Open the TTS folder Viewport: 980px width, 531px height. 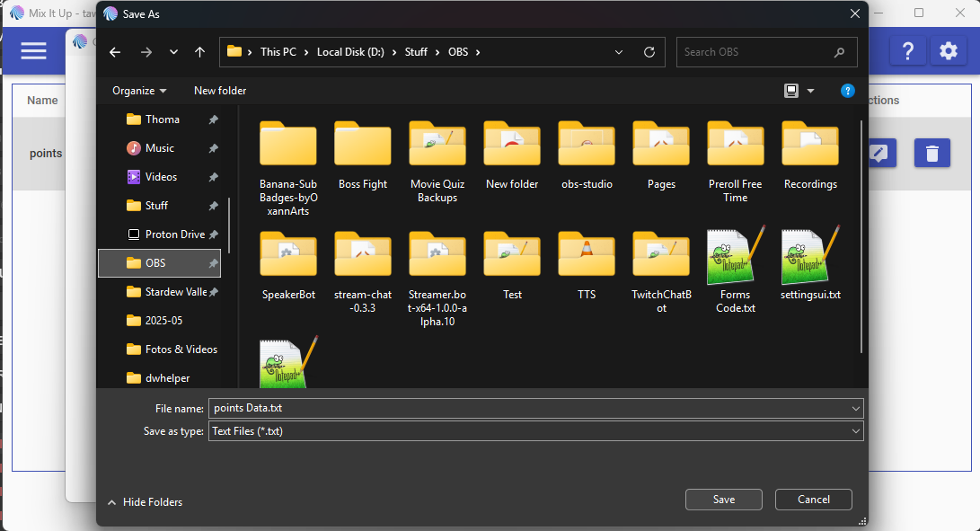tap(587, 266)
